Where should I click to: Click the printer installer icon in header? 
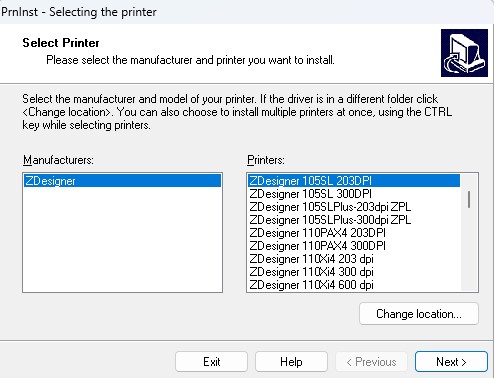pos(464,53)
